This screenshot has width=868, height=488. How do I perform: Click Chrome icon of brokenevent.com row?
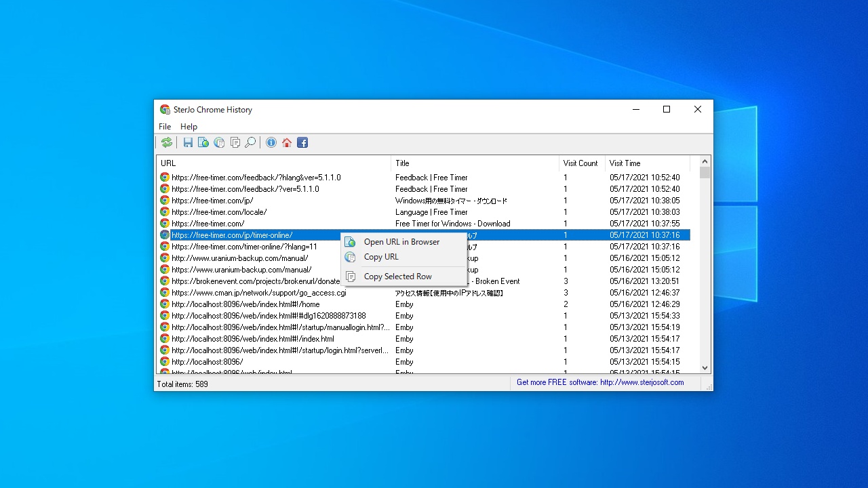(165, 281)
